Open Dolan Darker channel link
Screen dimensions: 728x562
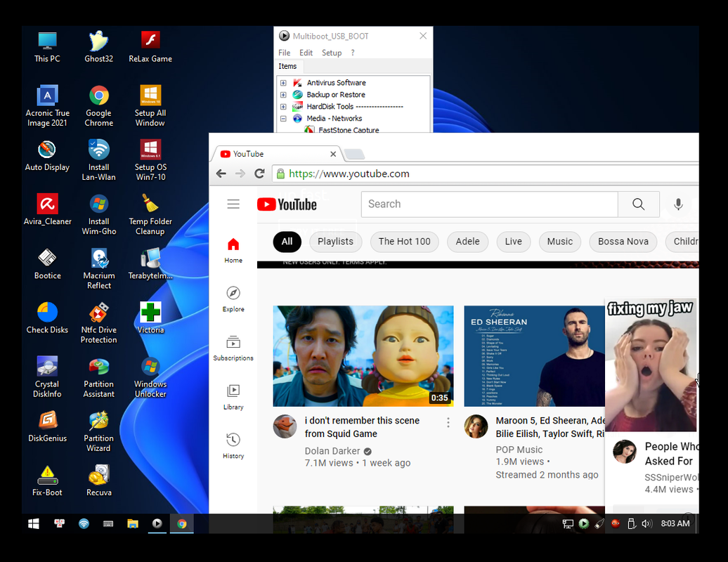(x=332, y=451)
